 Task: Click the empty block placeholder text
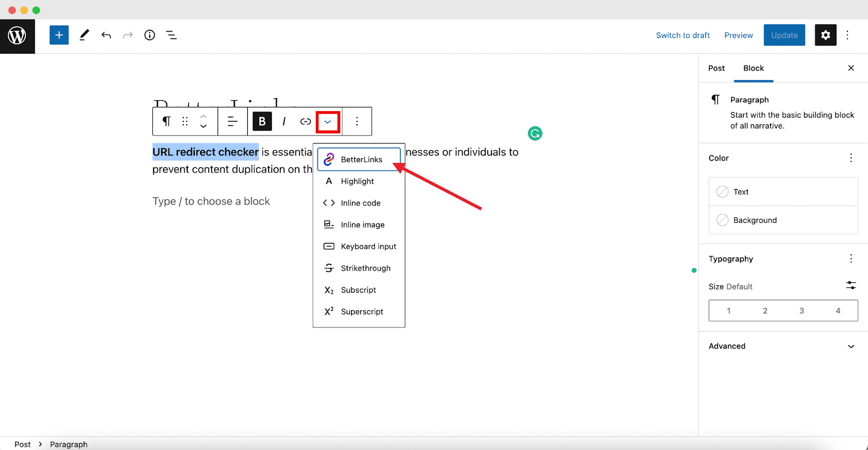[211, 201]
